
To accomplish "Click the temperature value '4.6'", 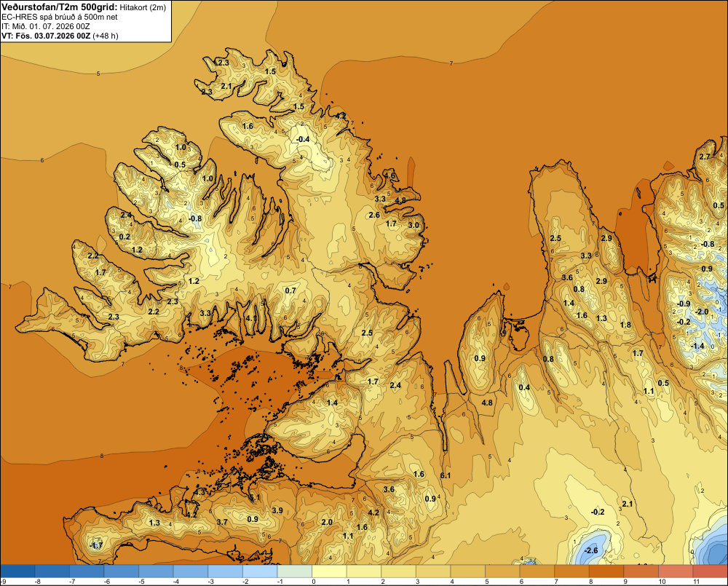I will [390, 176].
